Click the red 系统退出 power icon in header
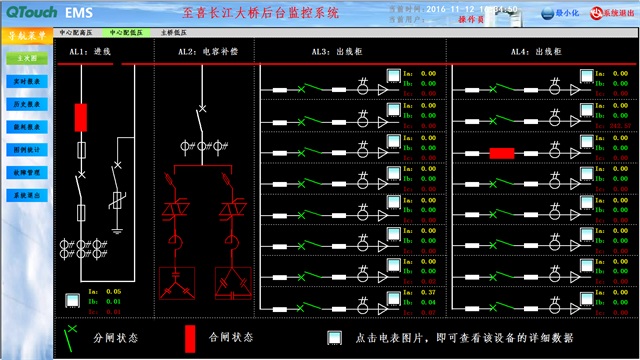The width and height of the screenshot is (640, 360). pyautogui.click(x=596, y=13)
